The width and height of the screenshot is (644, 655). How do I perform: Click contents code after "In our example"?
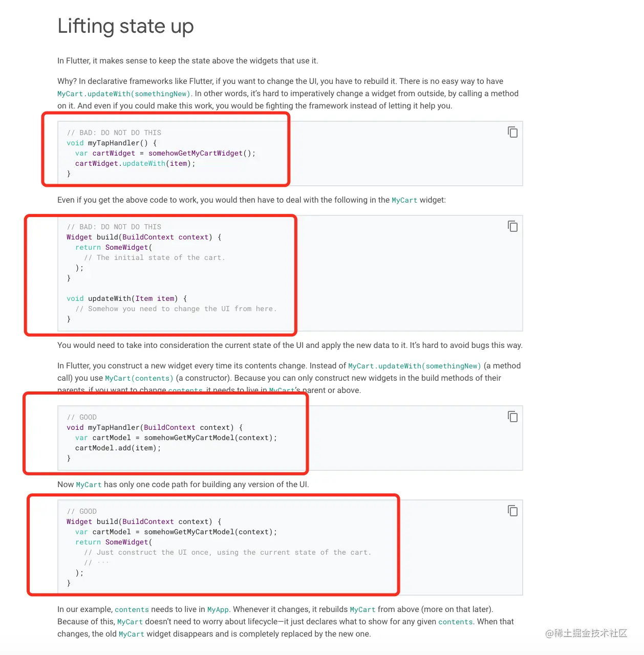132,610
